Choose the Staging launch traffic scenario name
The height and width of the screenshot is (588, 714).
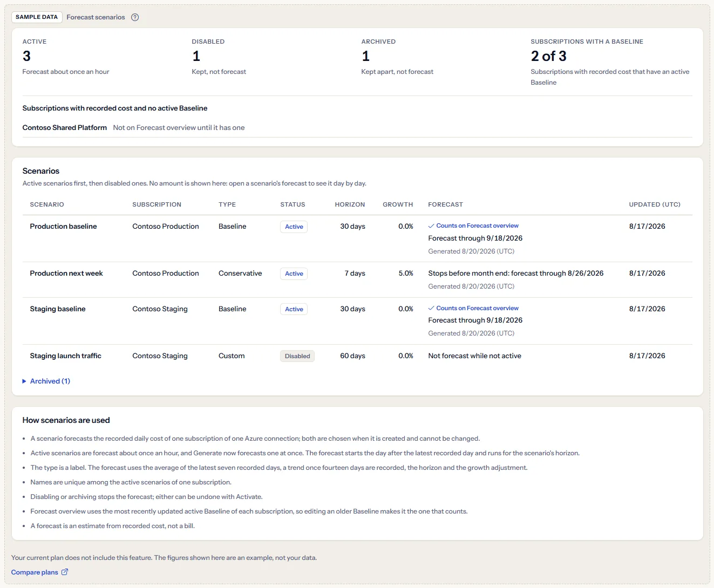pyautogui.click(x=65, y=356)
